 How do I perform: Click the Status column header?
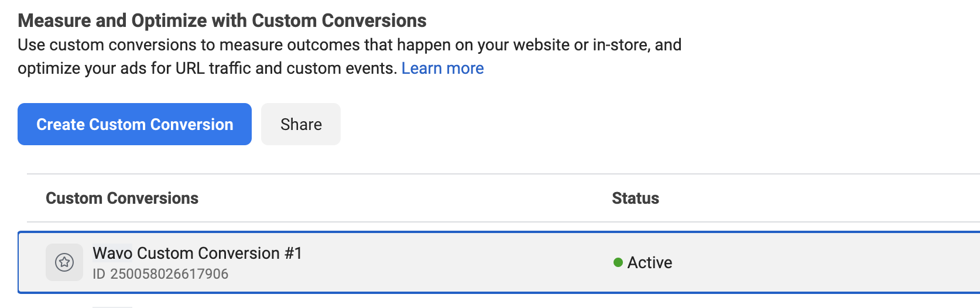pyautogui.click(x=635, y=199)
